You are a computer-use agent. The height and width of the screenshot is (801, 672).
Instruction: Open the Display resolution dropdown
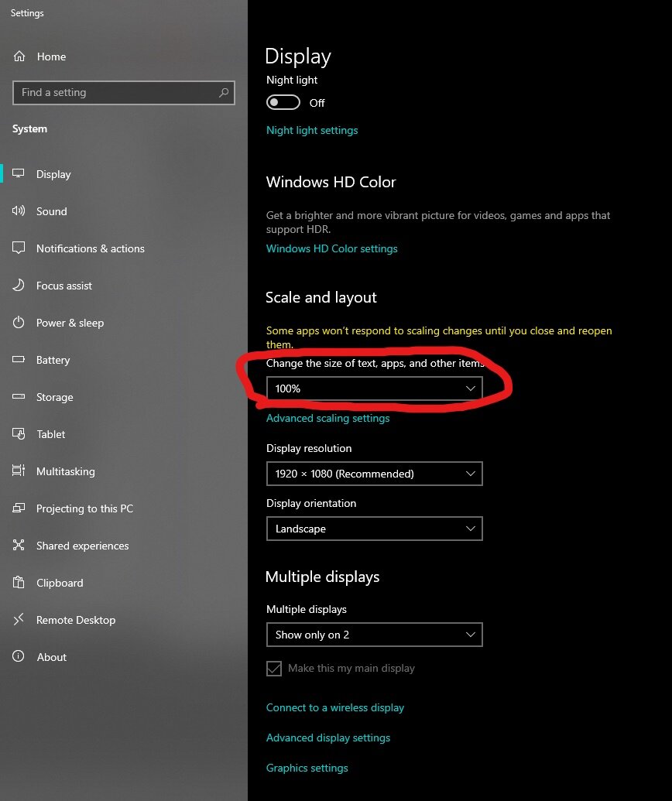tap(375, 474)
